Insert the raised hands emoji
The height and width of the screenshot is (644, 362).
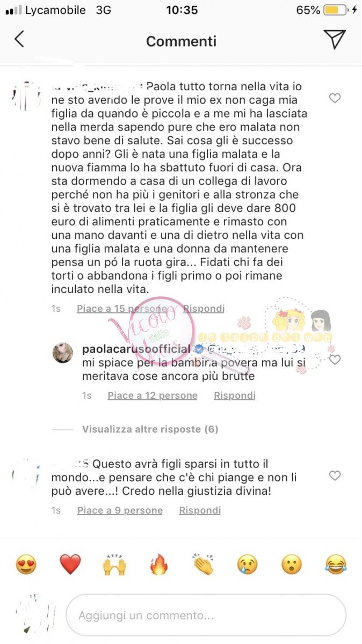(114, 565)
